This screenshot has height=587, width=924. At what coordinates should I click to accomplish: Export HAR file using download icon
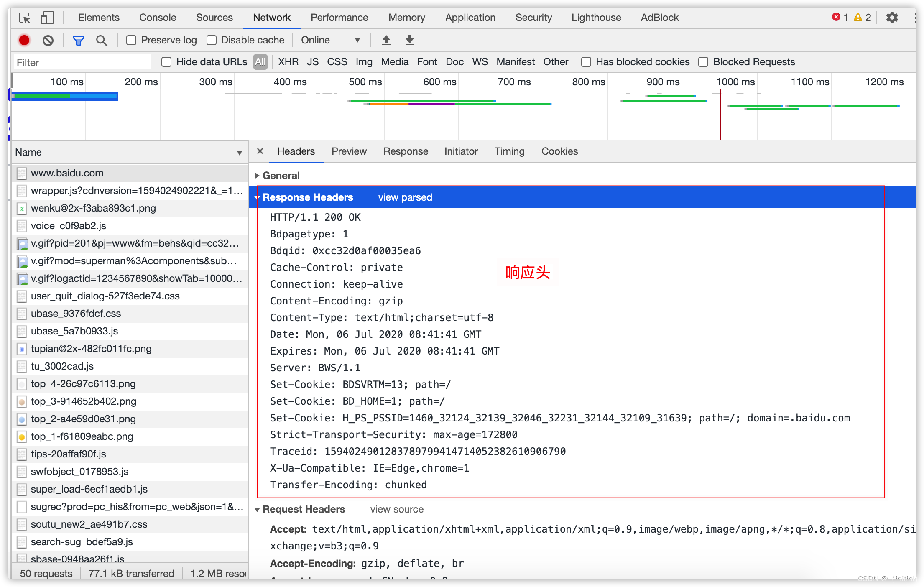(x=409, y=40)
